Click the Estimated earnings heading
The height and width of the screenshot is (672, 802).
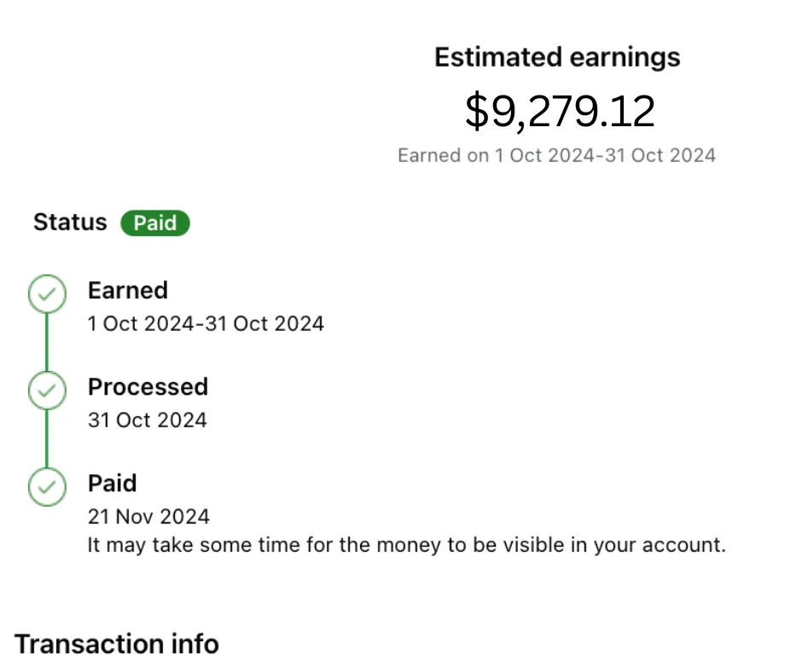click(x=557, y=57)
